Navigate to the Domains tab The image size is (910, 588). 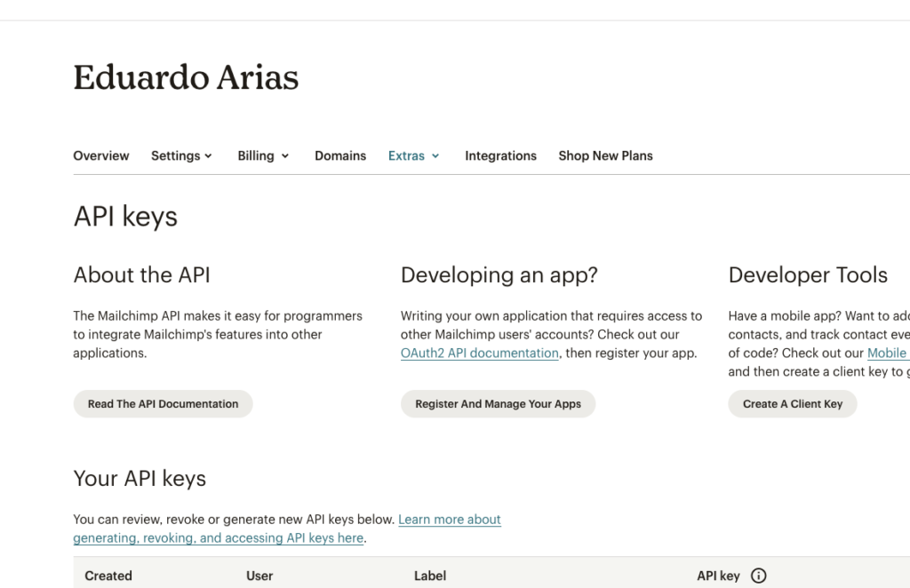[340, 155]
